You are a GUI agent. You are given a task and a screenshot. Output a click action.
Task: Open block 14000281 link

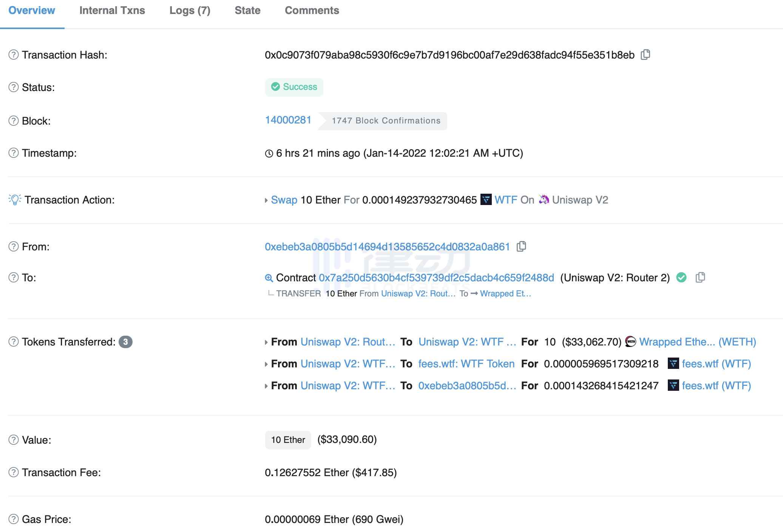coord(288,120)
